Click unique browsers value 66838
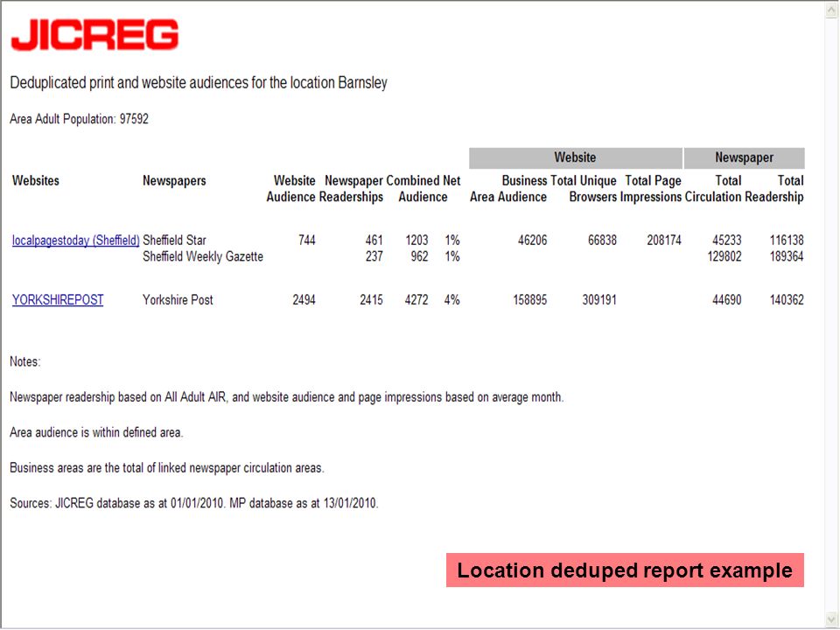 [602, 241]
